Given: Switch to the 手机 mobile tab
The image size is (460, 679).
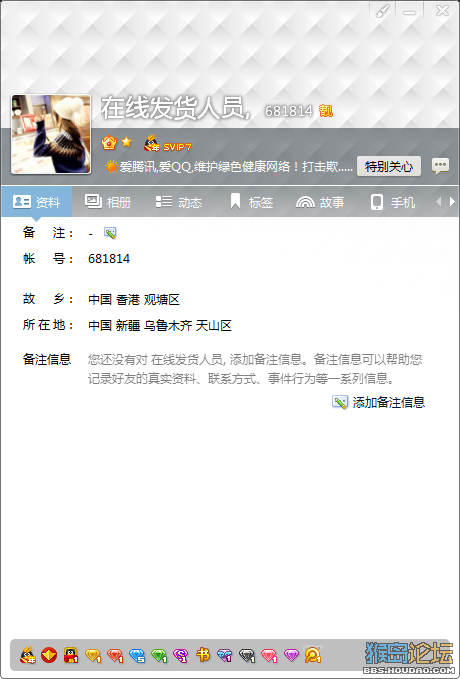Looking at the screenshot, I should [393, 202].
